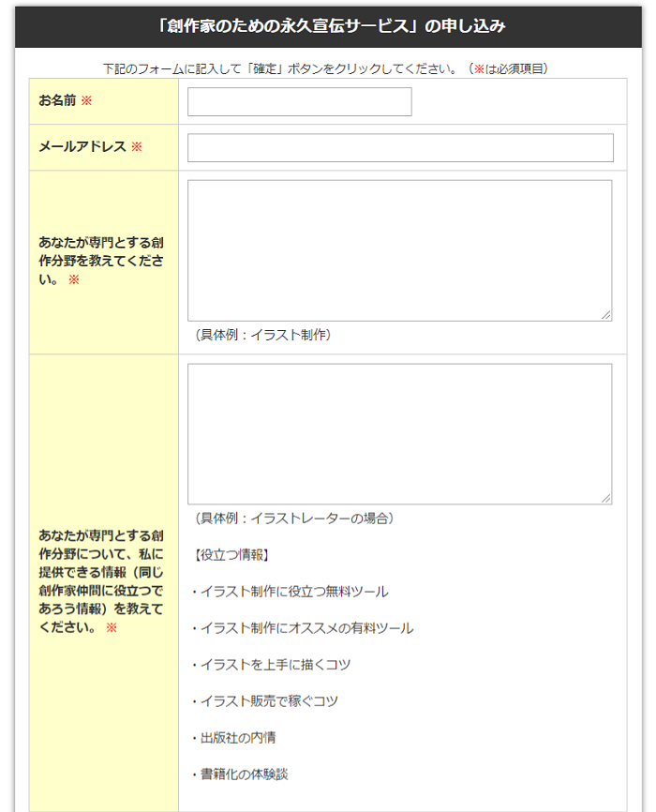Screen dimensions: 656x812
Task: Grab the resize handle of the 創作分野 textarea
Action: click(606, 315)
